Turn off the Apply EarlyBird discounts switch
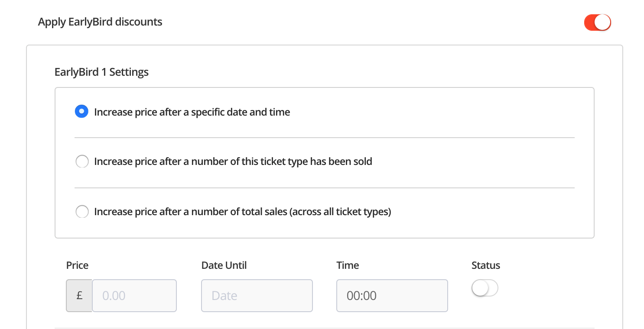 (x=597, y=23)
